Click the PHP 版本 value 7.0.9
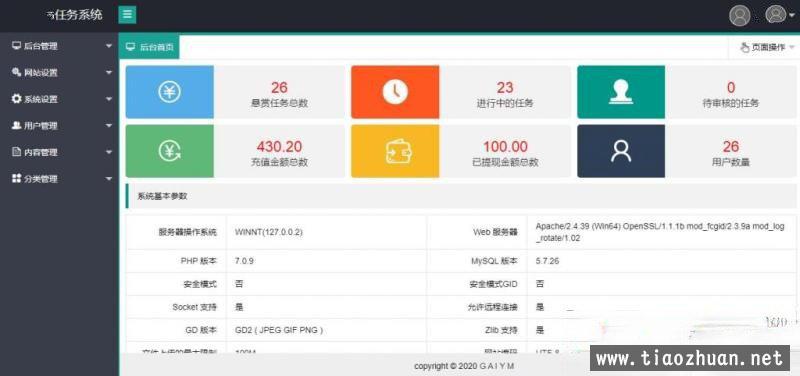The image size is (800, 376). [x=244, y=261]
